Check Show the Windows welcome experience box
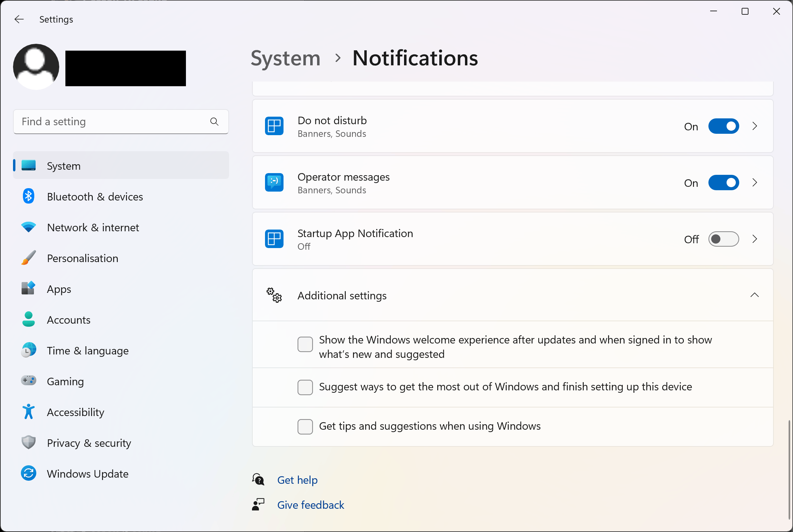793x532 pixels. (305, 344)
